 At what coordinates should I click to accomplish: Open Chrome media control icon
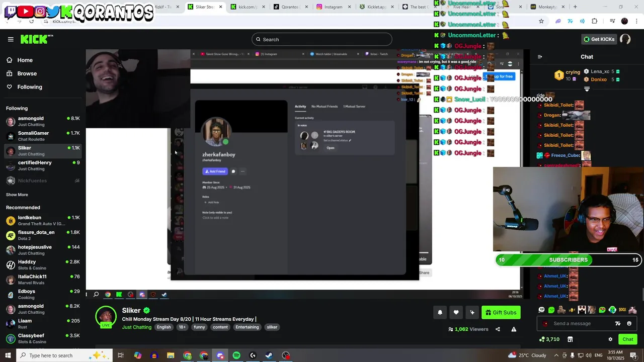click(612, 21)
